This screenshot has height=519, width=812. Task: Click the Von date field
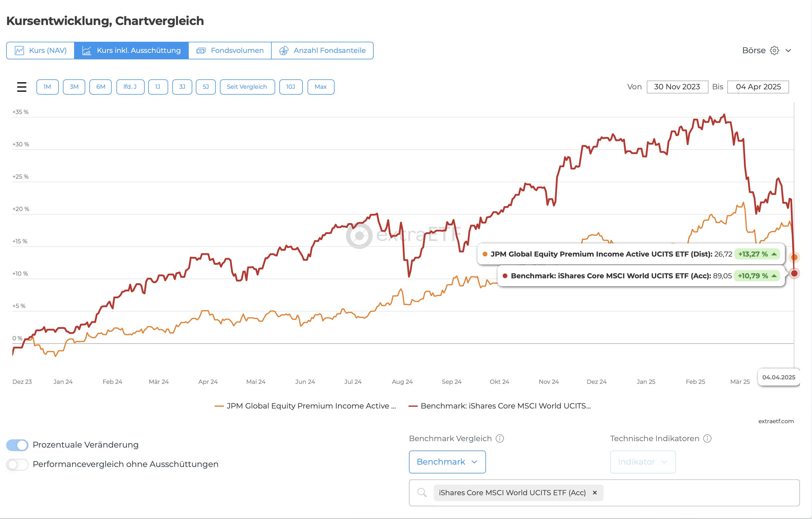(677, 87)
